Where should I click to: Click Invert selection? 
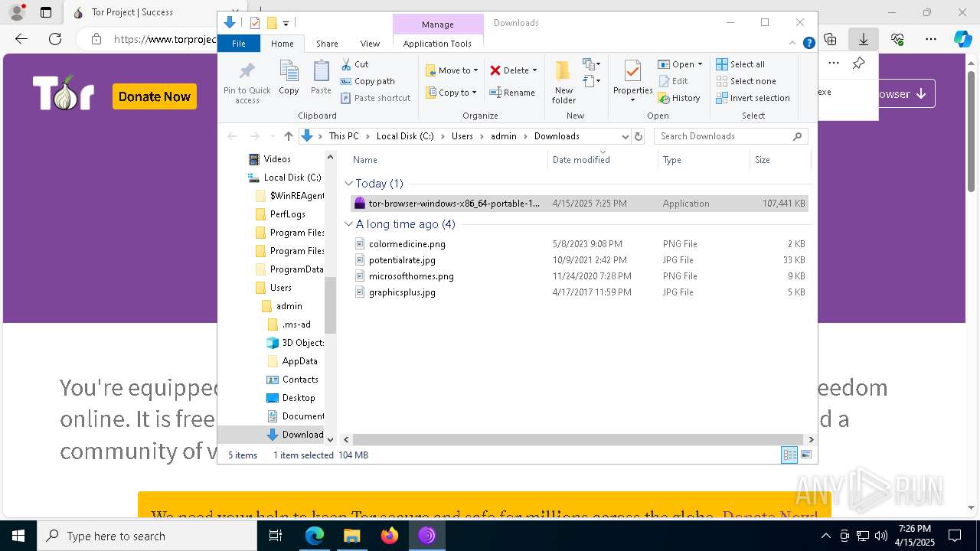[x=753, y=98]
